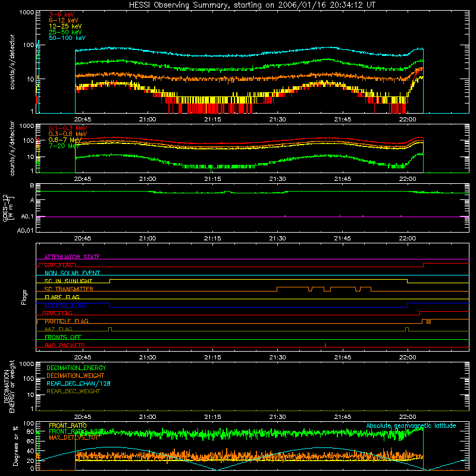The image size is (476, 476).
Task: Select the green 25-50 keV legend label
Action: (x=65, y=32)
